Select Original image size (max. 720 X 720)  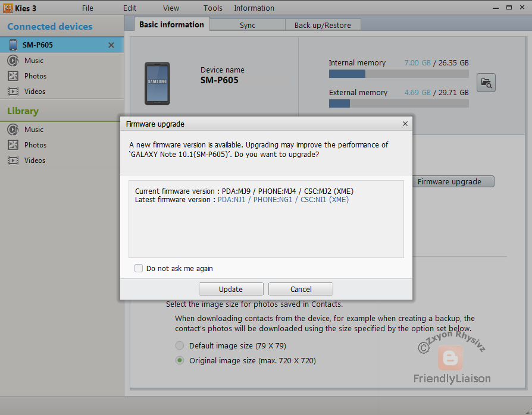(179, 360)
